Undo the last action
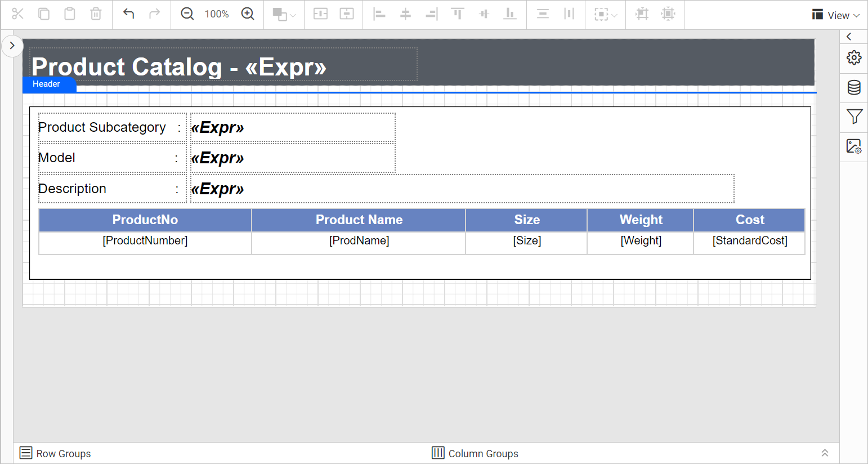Viewport: 868px width, 464px height. pyautogui.click(x=128, y=14)
